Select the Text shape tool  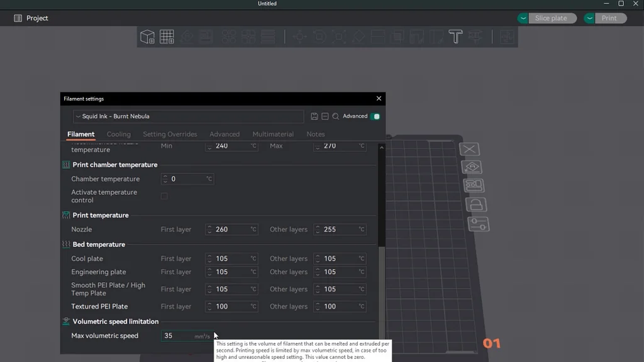tap(455, 36)
